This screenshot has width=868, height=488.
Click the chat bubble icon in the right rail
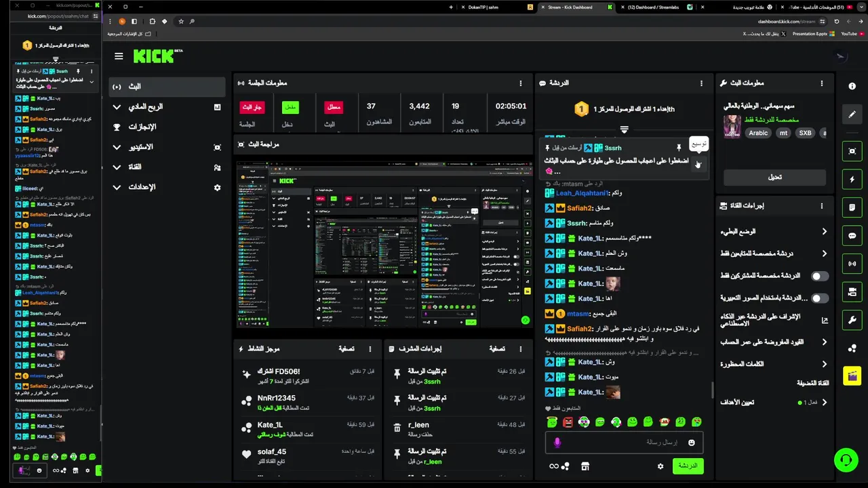point(852,235)
